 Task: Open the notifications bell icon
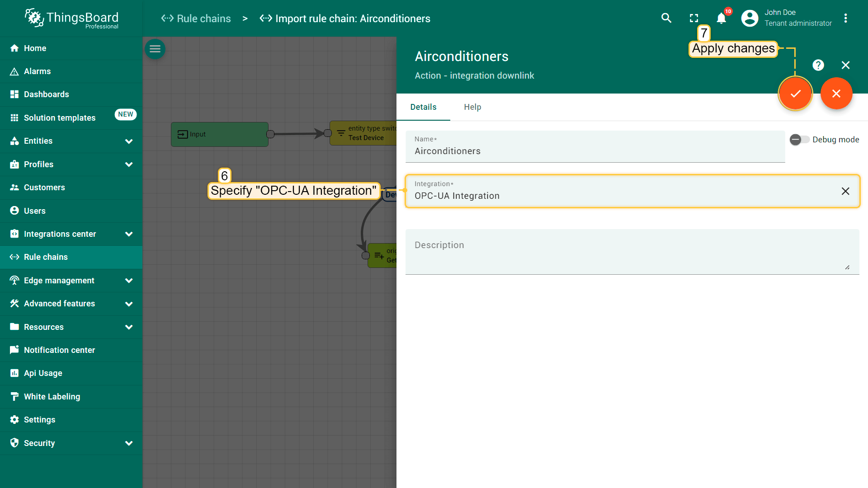point(722,19)
